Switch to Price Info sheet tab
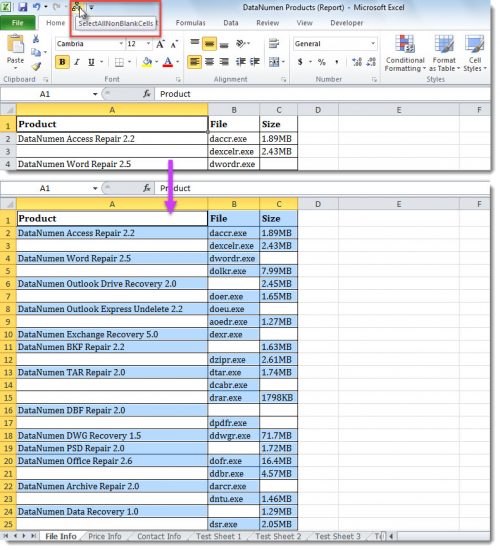Viewport: 500px width, 550px height. [x=105, y=536]
